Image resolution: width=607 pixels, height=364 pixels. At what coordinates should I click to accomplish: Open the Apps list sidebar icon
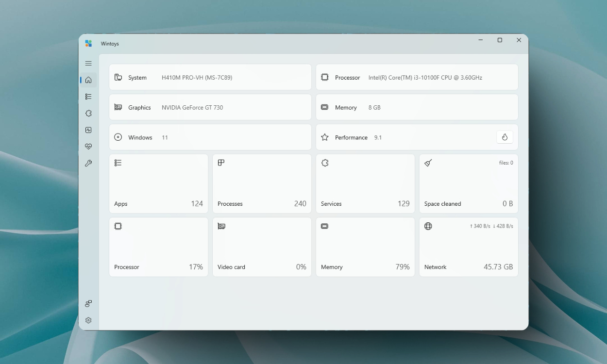click(x=88, y=97)
